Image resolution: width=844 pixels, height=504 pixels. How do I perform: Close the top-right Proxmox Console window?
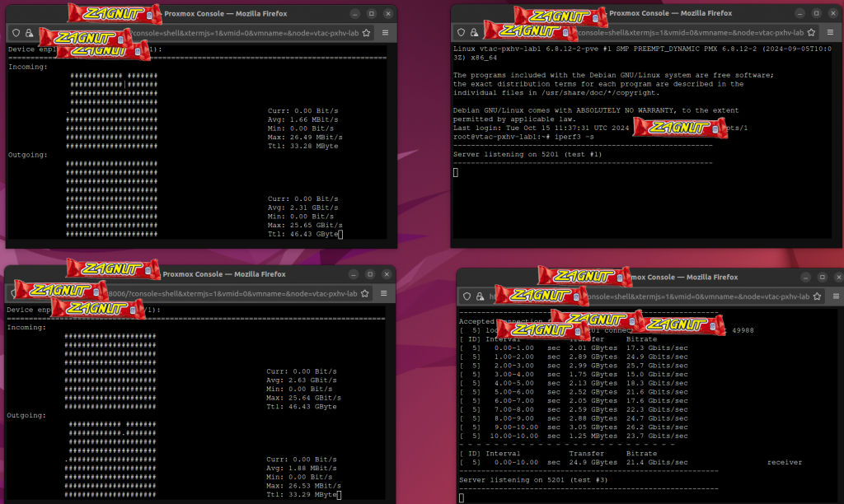(x=833, y=13)
